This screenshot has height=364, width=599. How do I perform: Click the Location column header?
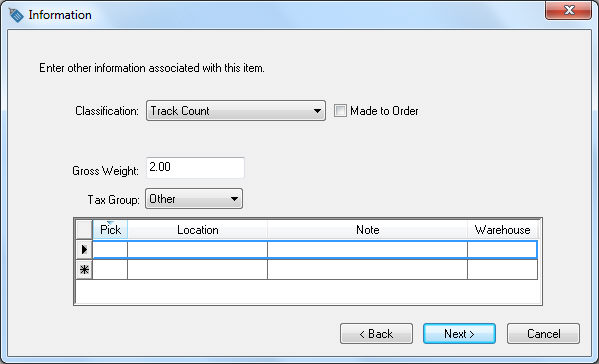(x=198, y=230)
